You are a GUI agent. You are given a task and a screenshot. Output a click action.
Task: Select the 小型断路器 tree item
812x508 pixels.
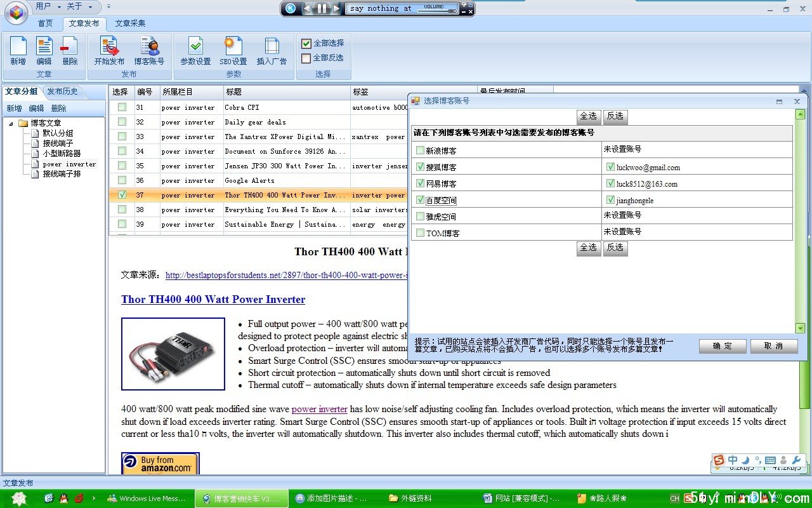point(62,154)
